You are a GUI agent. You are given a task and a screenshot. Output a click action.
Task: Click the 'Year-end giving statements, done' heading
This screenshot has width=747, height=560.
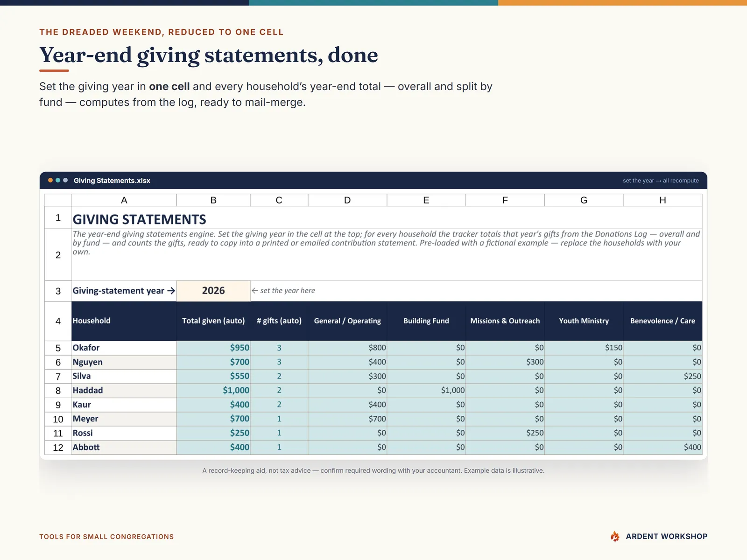209,55
